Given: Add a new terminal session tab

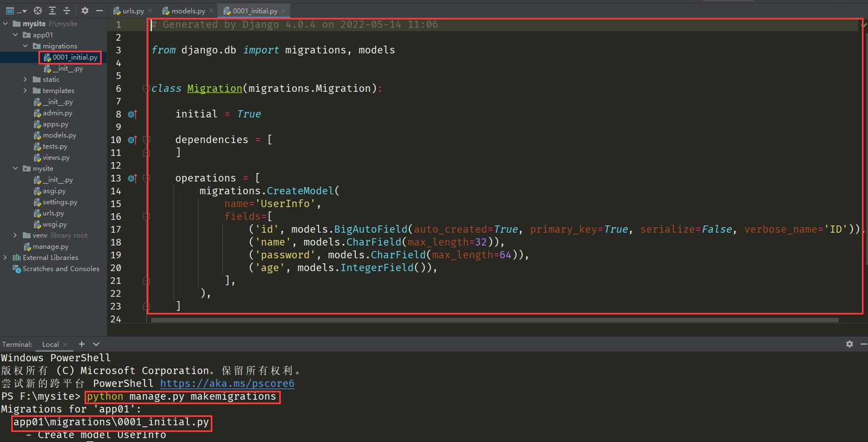Looking at the screenshot, I should pos(82,344).
